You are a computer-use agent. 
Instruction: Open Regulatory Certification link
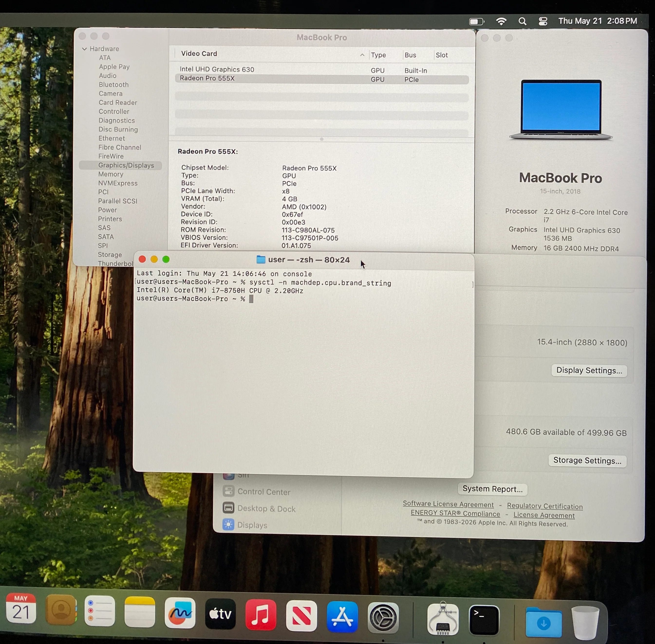coord(545,506)
